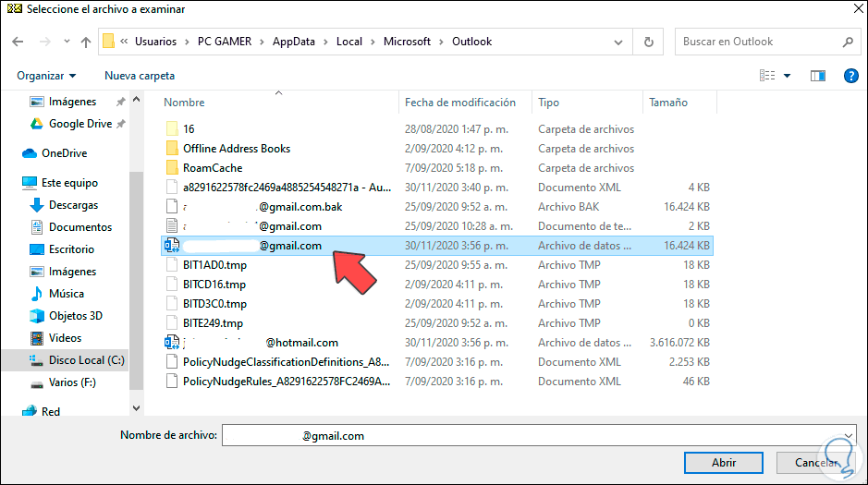The image size is (868, 485).
Task: Go forward using the forward arrow
Action: pos(45,42)
